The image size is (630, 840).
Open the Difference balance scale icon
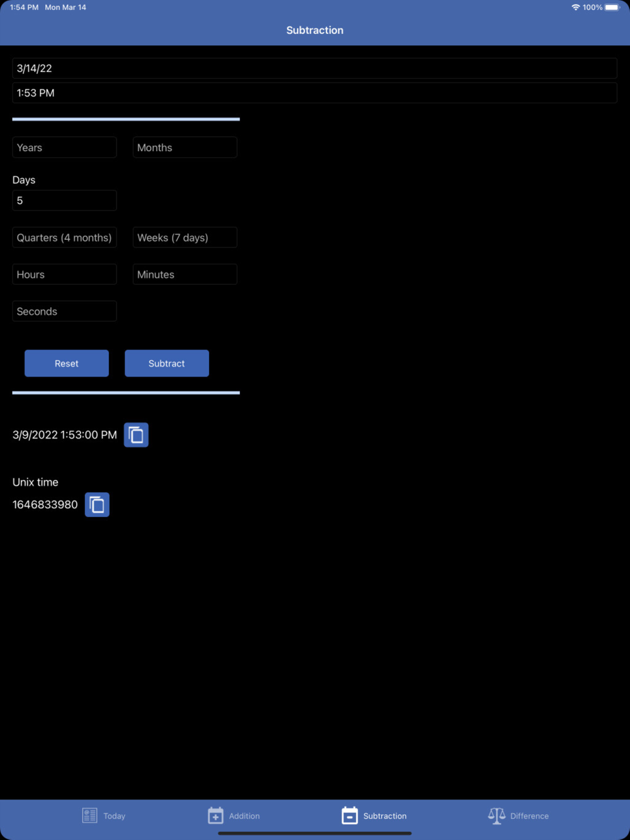[496, 815]
